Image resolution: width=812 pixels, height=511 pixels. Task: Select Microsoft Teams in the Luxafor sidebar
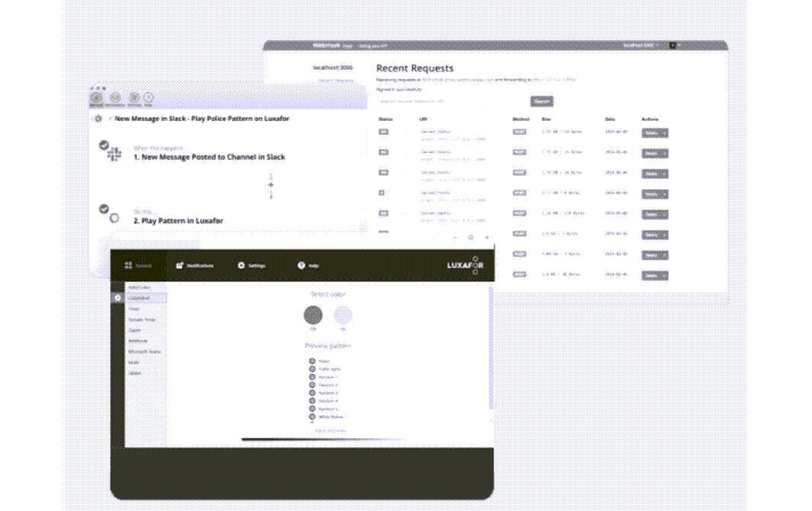145,352
